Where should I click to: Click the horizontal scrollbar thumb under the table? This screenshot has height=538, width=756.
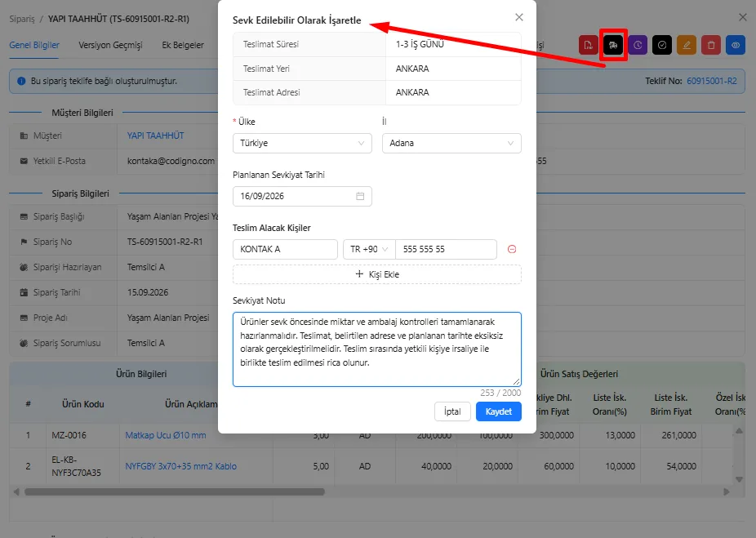[x=175, y=491]
